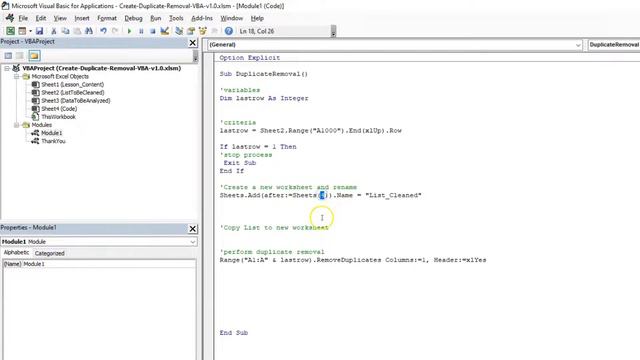This screenshot has height=360, width=640.
Task: Click the (Name) Module1 property field
Action: tap(99, 264)
